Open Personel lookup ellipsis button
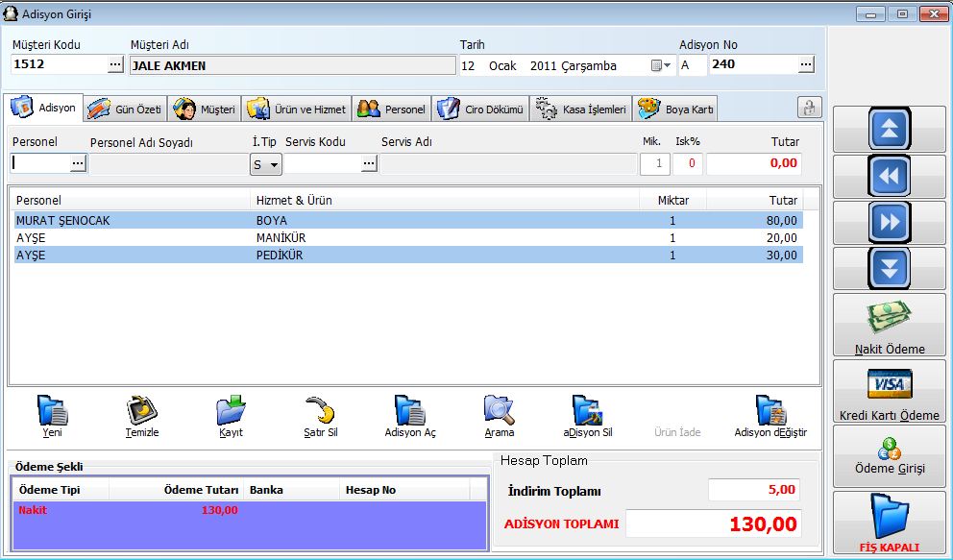953x560 pixels. (x=79, y=163)
